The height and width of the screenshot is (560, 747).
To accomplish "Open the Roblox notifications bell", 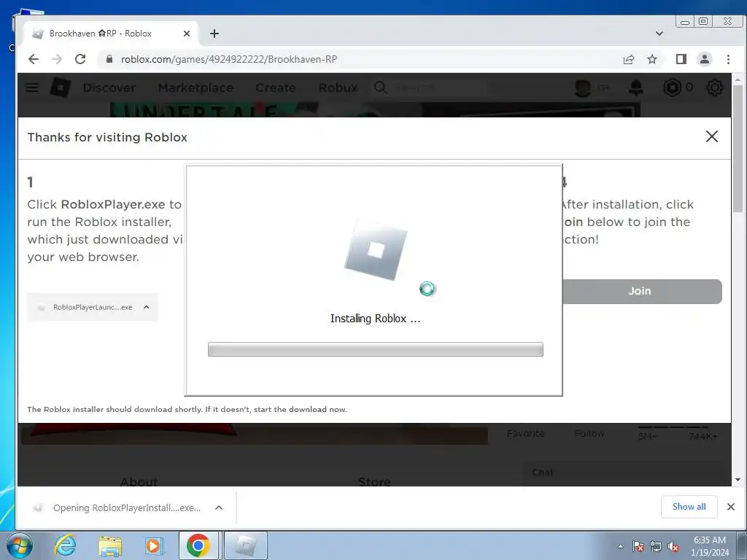I will 636,87.
